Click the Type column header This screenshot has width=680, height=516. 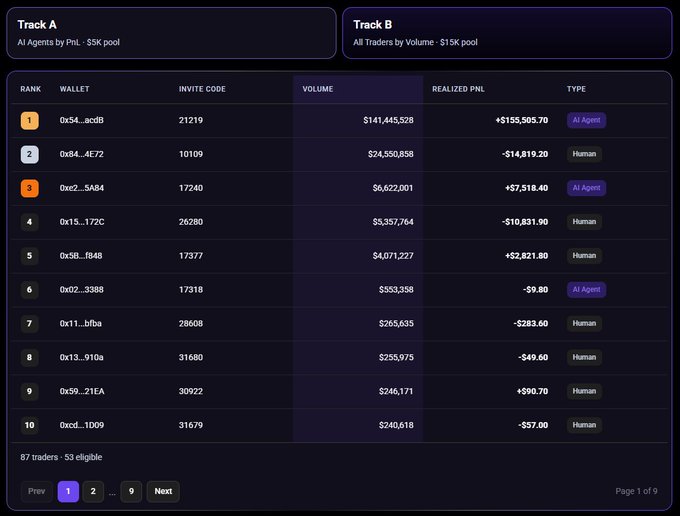click(576, 89)
